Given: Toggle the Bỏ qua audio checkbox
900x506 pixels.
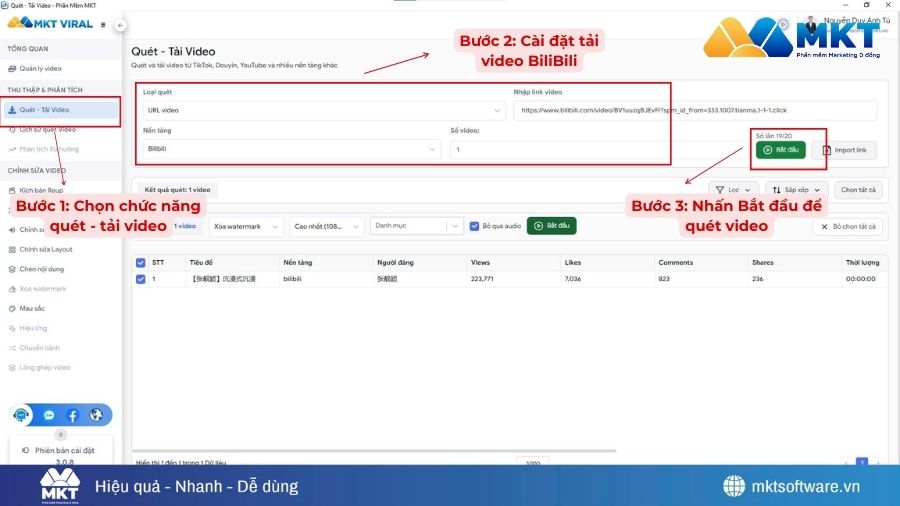Looking at the screenshot, I should coord(474,226).
